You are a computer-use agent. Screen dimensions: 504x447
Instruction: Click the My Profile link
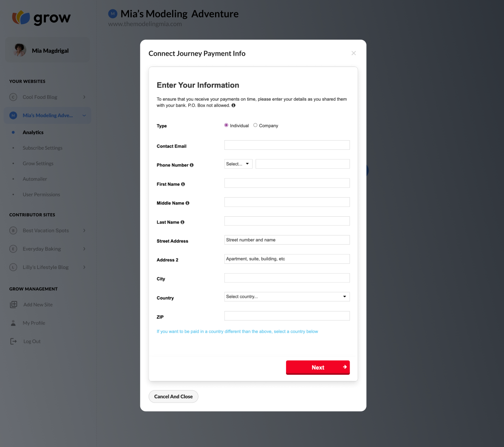coord(34,323)
